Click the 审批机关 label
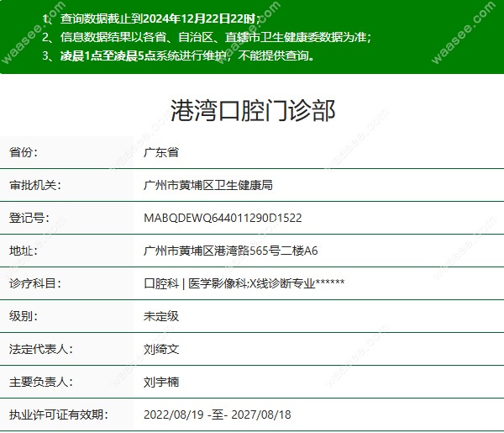The width and height of the screenshot is (504, 433). pos(35,185)
